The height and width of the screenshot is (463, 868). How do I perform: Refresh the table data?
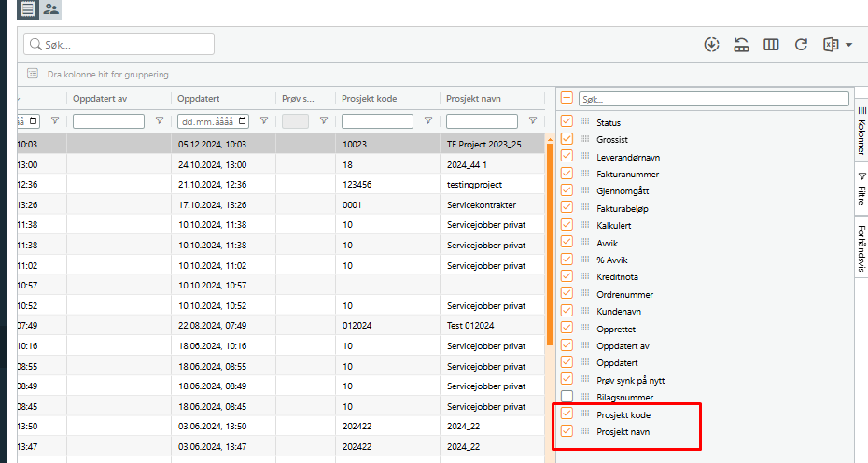coord(801,44)
